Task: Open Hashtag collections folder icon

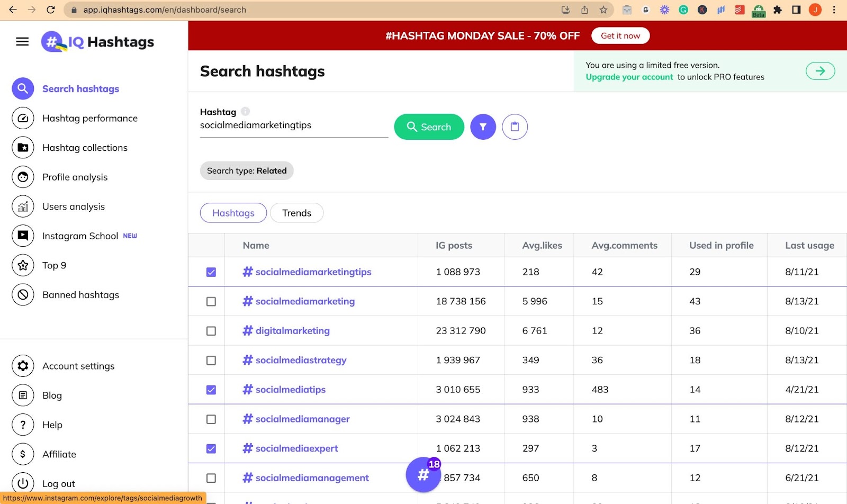Action: 23,148
